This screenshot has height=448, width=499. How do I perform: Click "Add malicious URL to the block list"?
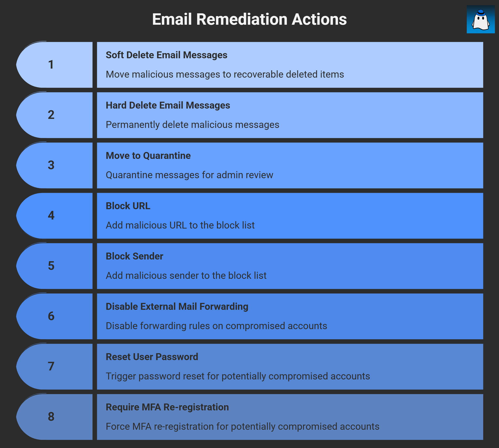(x=180, y=225)
